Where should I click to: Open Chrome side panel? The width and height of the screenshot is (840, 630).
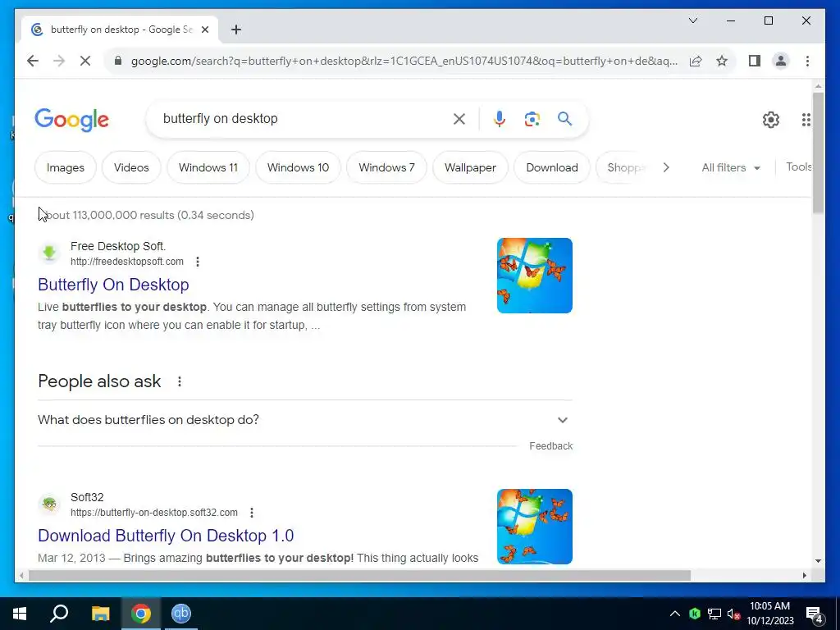click(755, 61)
